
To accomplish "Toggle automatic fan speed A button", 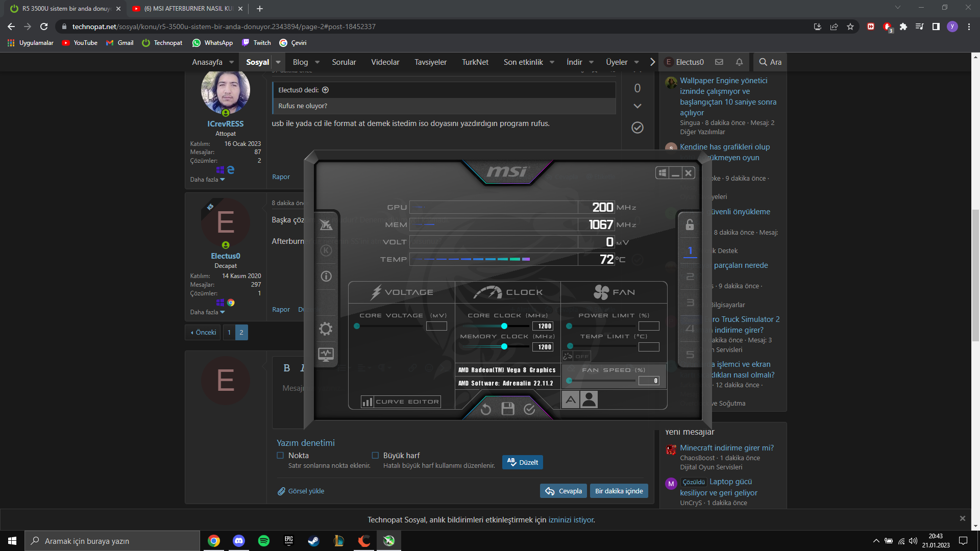I will pos(571,399).
